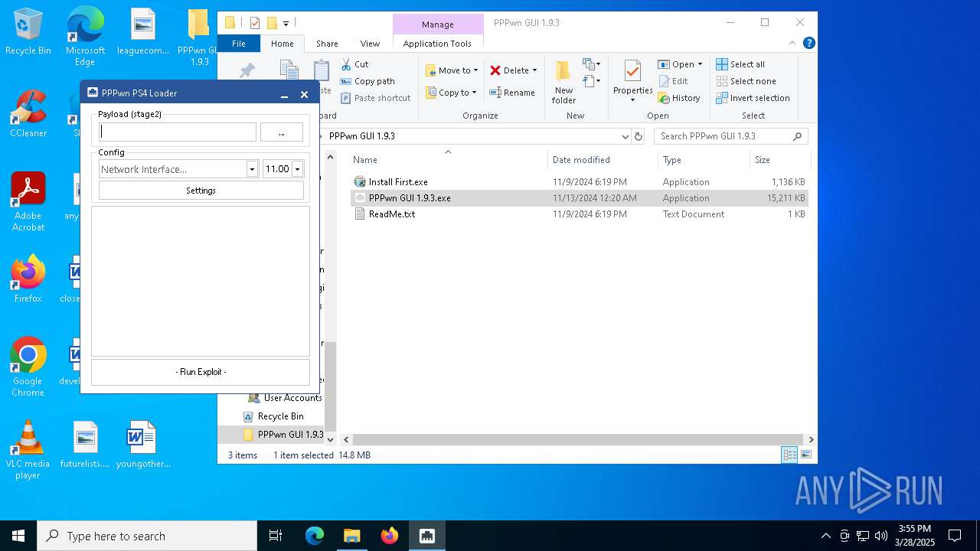
Task: Open CCleaner desktop icon
Action: click(x=28, y=114)
